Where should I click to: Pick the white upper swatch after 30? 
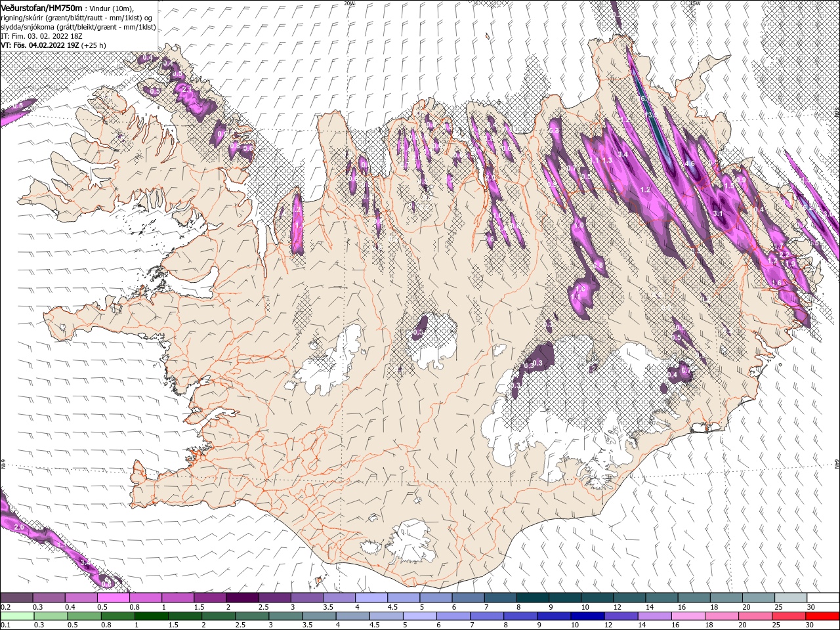pyautogui.click(x=823, y=597)
